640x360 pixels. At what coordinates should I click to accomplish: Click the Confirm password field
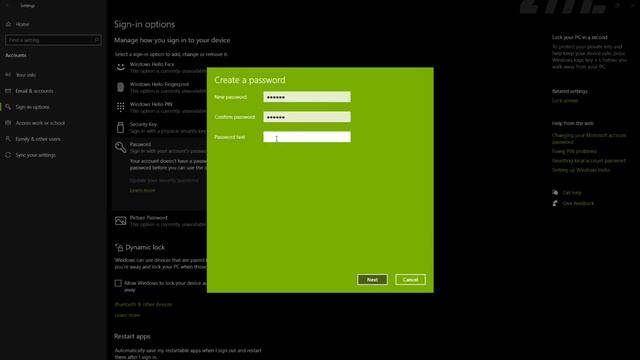[x=307, y=117]
